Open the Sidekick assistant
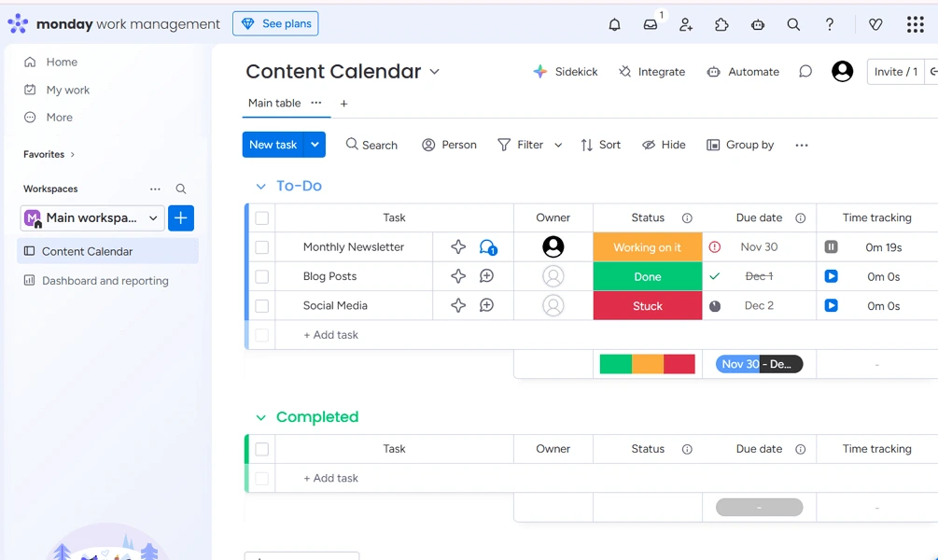This screenshot has height=560, width=938. 566,72
